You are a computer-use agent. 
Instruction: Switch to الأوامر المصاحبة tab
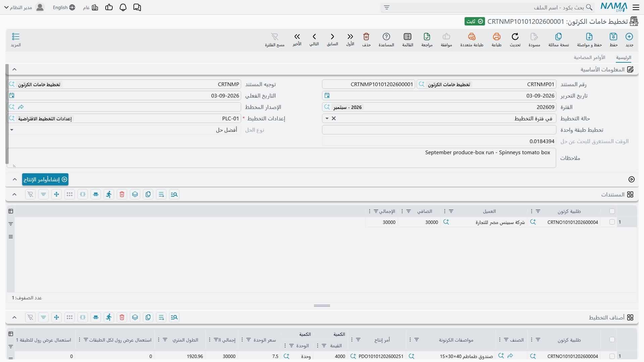pos(589,58)
